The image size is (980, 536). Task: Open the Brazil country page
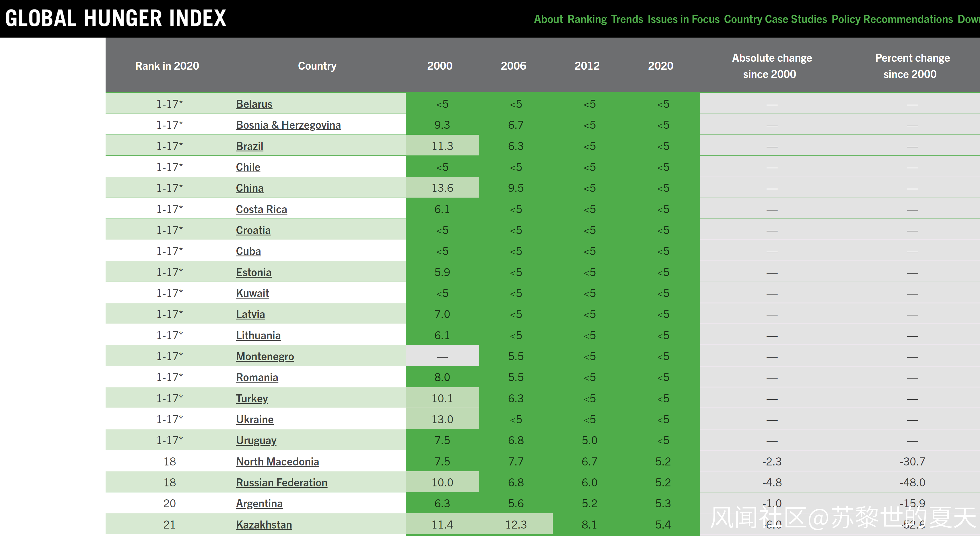pyautogui.click(x=250, y=146)
